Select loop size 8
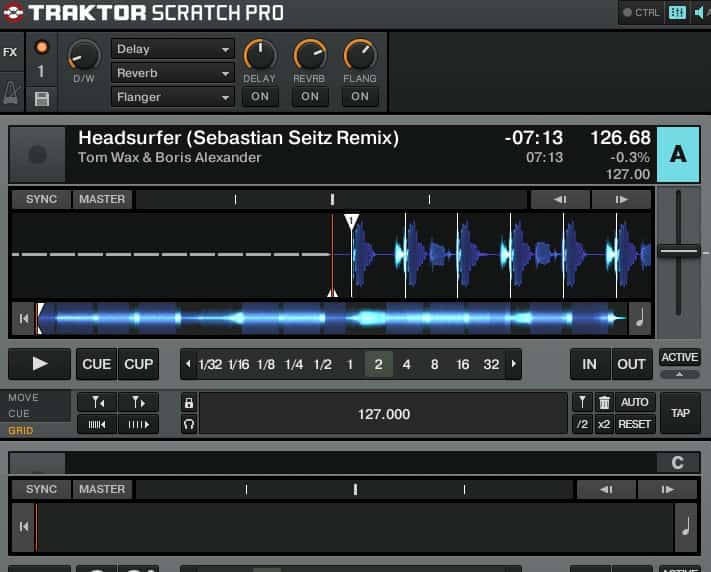 434,365
